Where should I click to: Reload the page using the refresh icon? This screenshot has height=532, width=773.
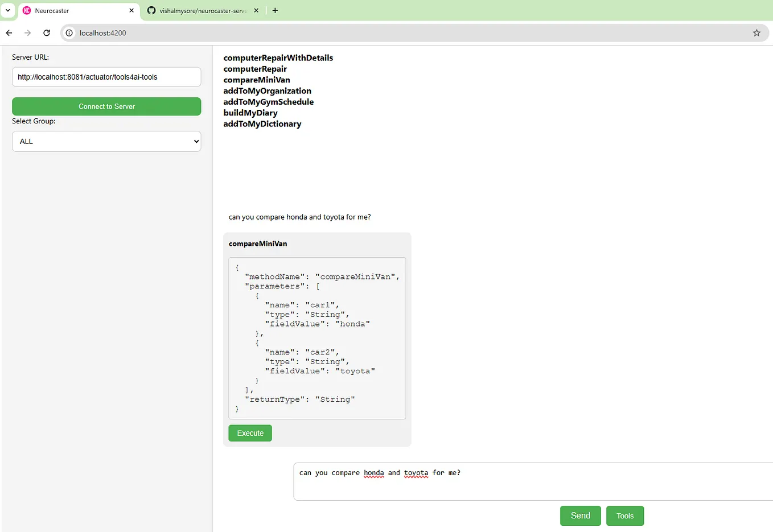coord(47,32)
